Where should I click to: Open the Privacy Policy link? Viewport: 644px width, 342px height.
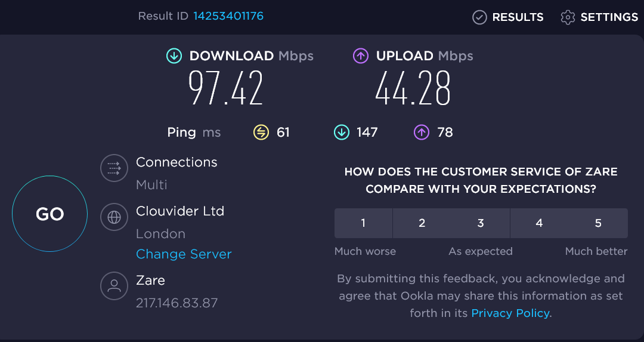pyautogui.click(x=510, y=313)
